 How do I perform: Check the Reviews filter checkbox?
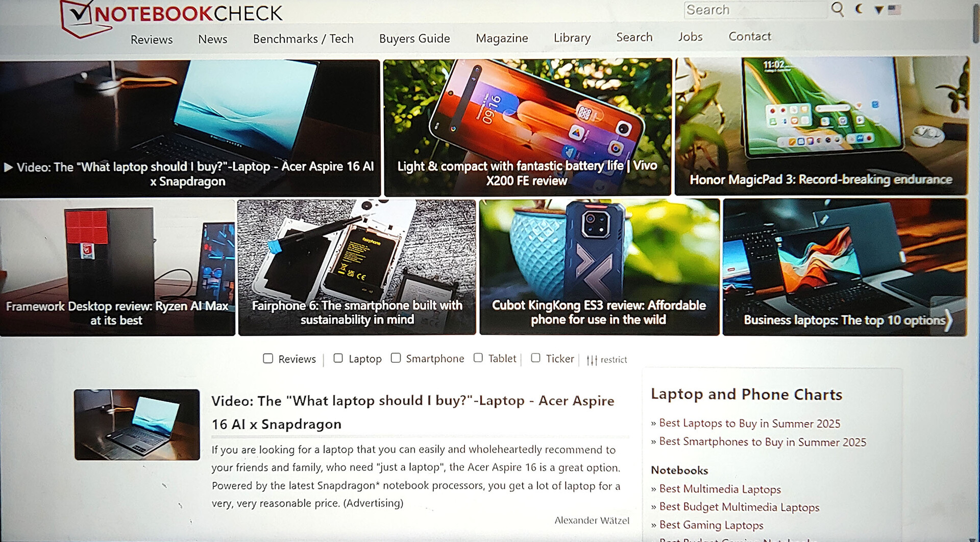[x=268, y=358]
